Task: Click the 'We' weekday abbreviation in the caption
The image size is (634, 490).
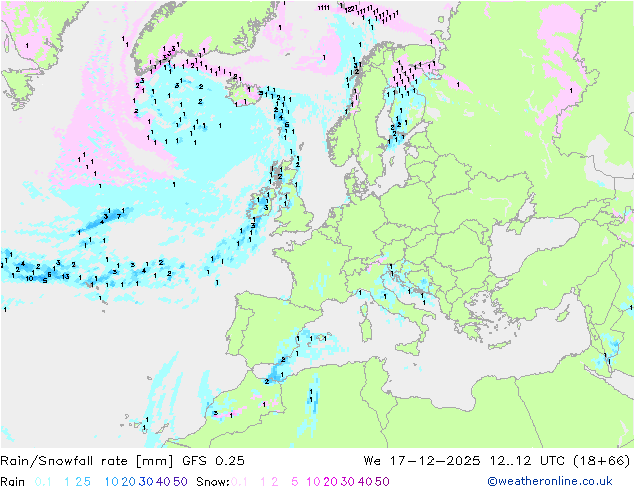Action: click(x=372, y=461)
